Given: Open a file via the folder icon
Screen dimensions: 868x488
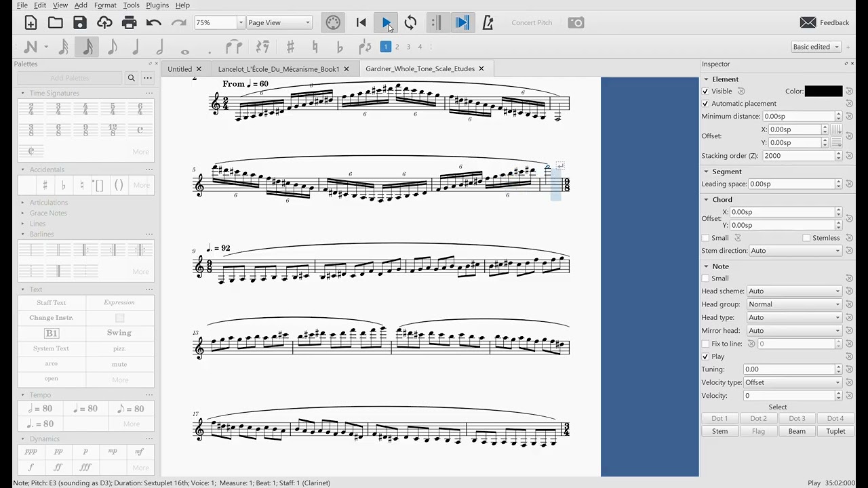Looking at the screenshot, I should (55, 22).
